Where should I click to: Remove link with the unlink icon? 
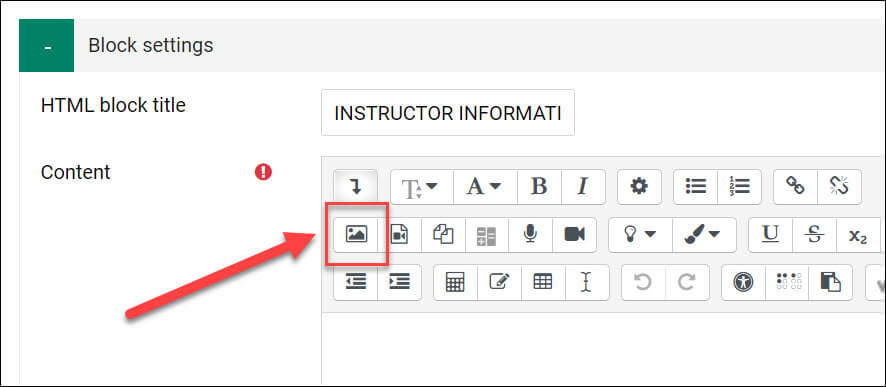839,186
